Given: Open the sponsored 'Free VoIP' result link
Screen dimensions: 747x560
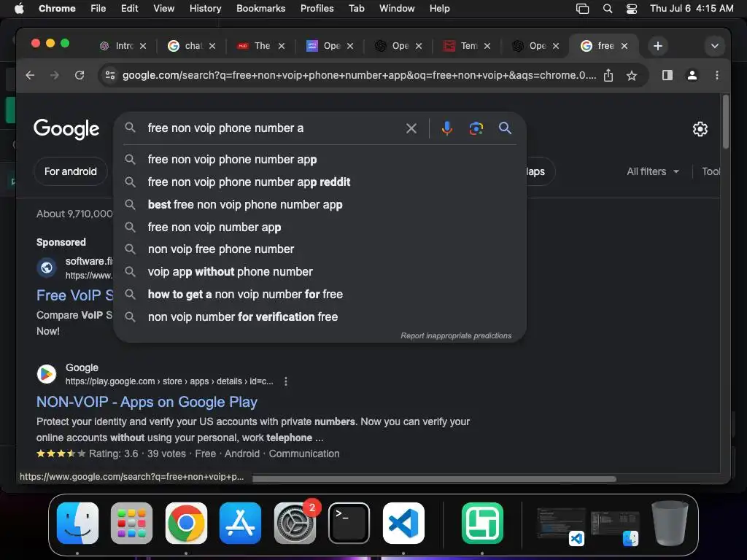Looking at the screenshot, I should point(75,295).
